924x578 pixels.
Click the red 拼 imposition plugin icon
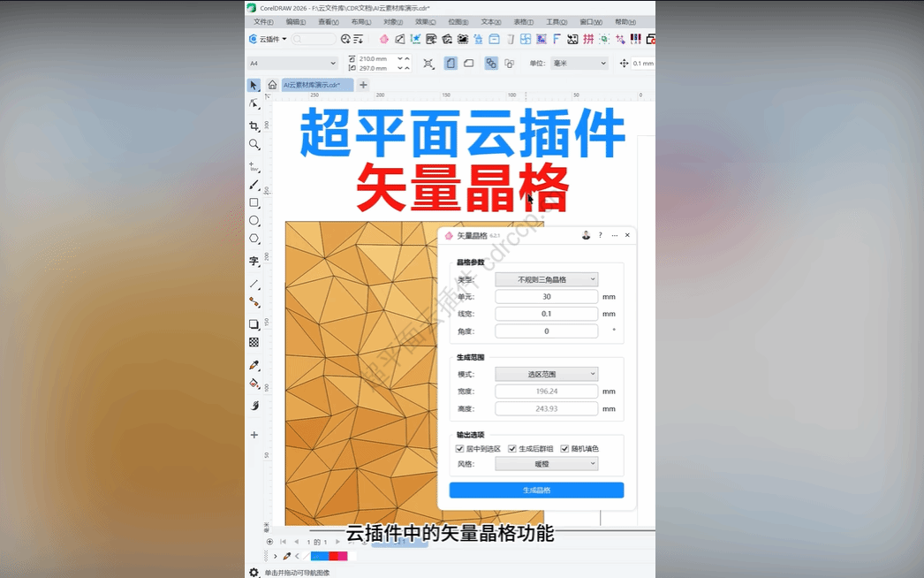point(588,39)
